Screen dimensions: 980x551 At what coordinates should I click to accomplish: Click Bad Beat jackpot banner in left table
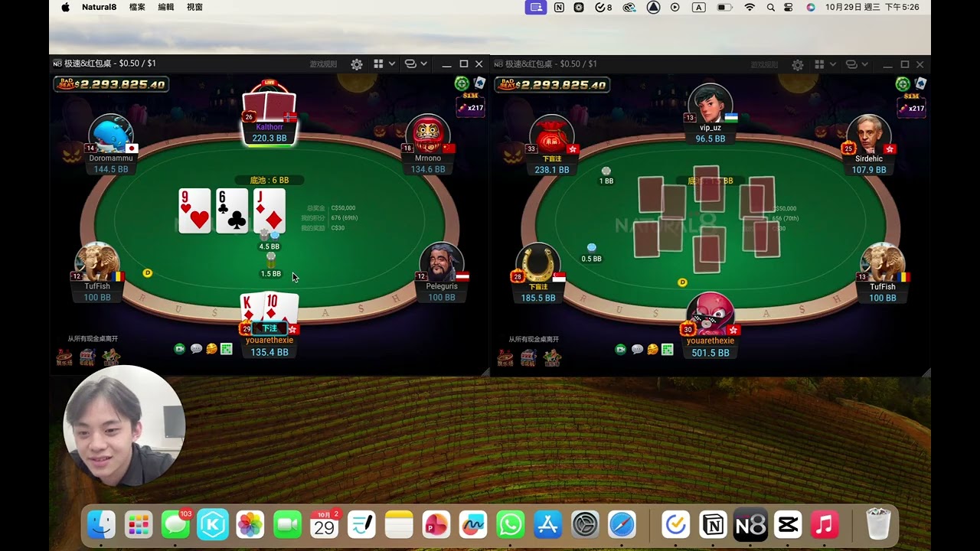(110, 84)
